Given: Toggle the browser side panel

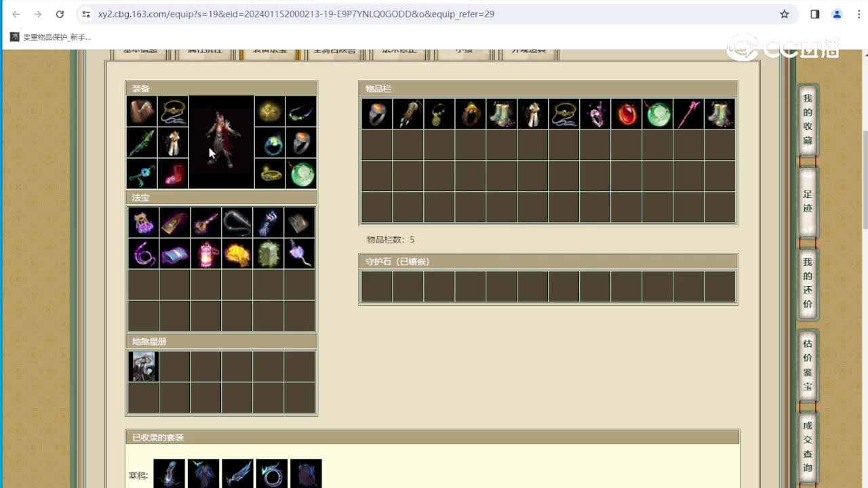Looking at the screenshot, I should tap(815, 14).
